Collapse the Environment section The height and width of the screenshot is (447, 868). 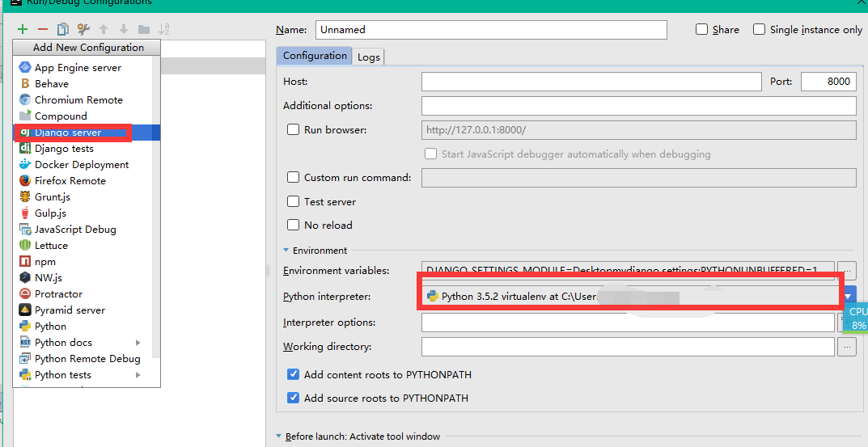[x=286, y=251]
